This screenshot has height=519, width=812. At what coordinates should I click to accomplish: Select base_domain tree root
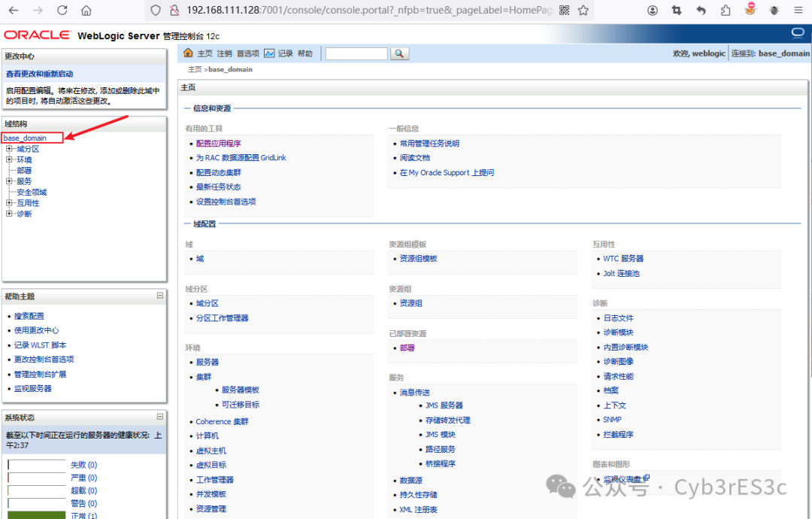point(25,138)
